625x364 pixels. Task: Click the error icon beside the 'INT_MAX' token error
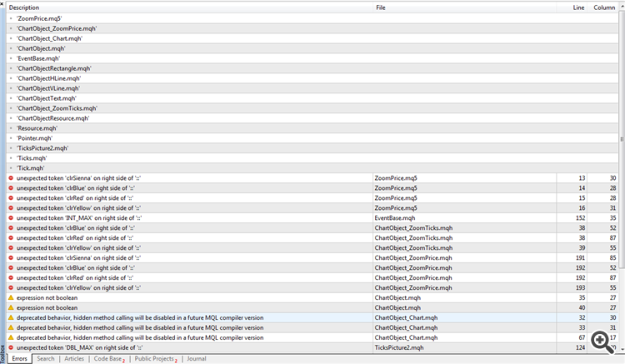(11, 217)
